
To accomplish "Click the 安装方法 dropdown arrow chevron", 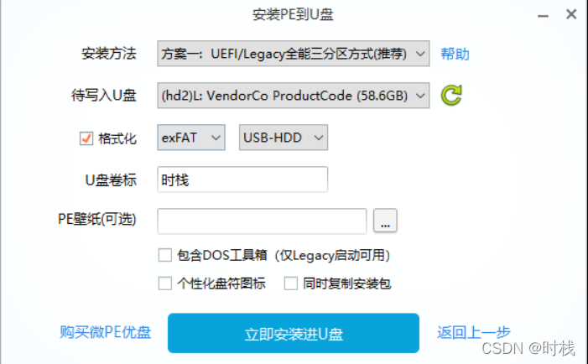I will coord(420,54).
